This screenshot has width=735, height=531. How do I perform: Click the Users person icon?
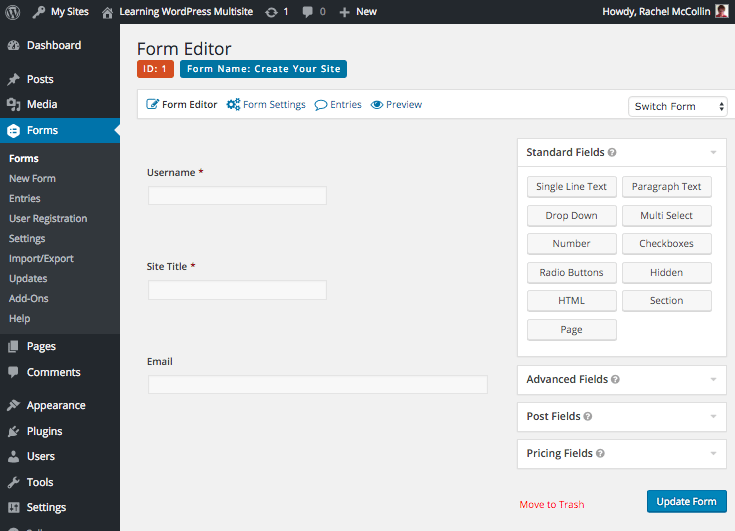tap(14, 456)
